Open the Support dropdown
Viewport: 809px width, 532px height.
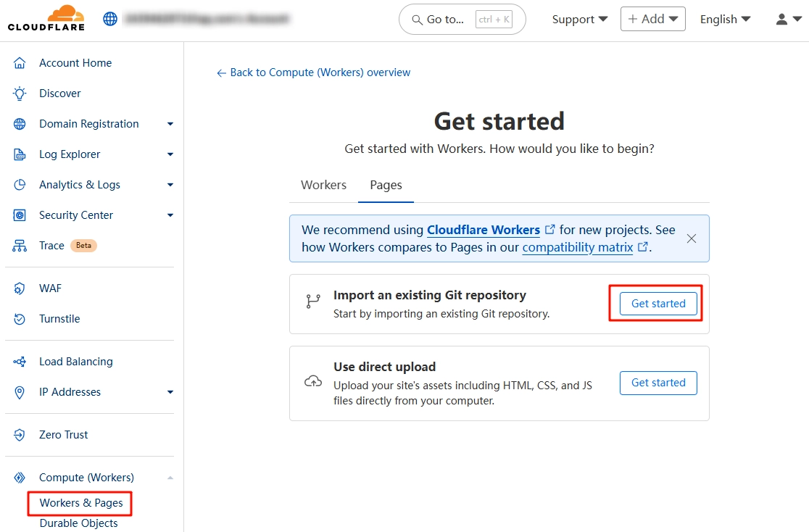(580, 19)
